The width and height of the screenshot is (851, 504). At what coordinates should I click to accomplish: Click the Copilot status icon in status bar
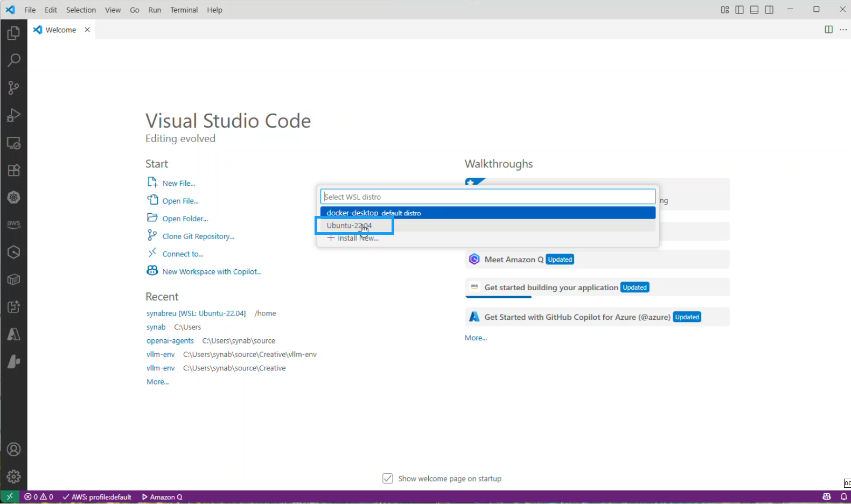point(827,497)
